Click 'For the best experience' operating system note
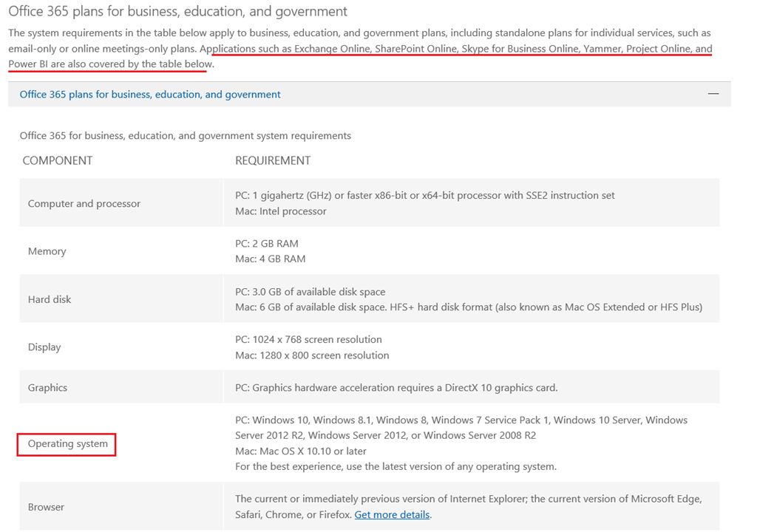The height and width of the screenshot is (532, 757). pos(396,467)
